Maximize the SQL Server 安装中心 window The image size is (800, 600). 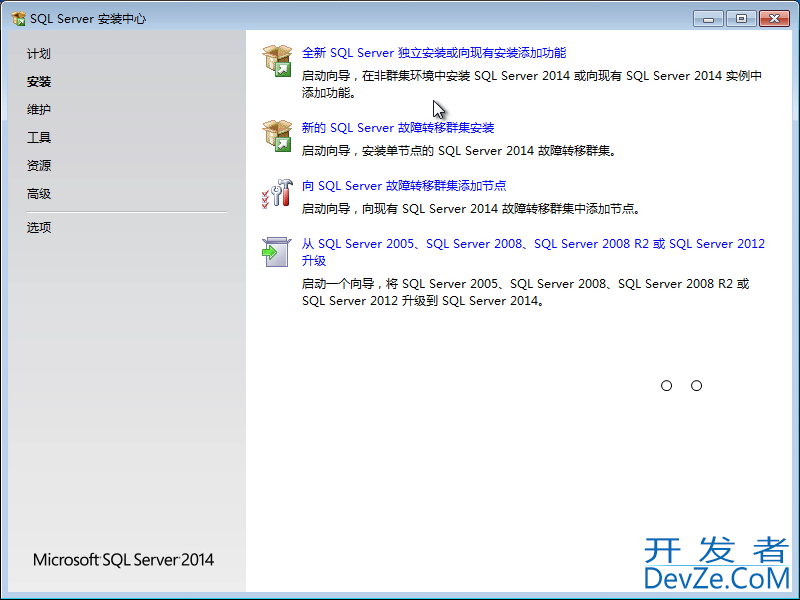(741, 19)
